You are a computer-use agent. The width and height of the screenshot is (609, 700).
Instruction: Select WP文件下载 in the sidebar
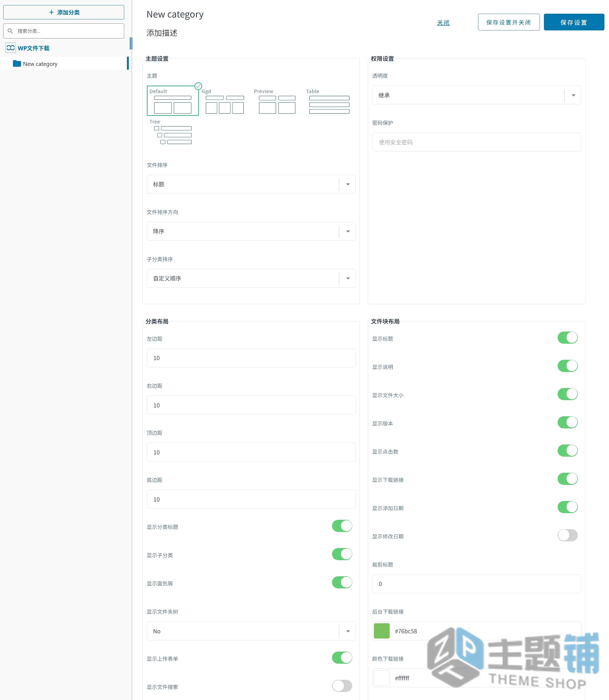[x=33, y=48]
